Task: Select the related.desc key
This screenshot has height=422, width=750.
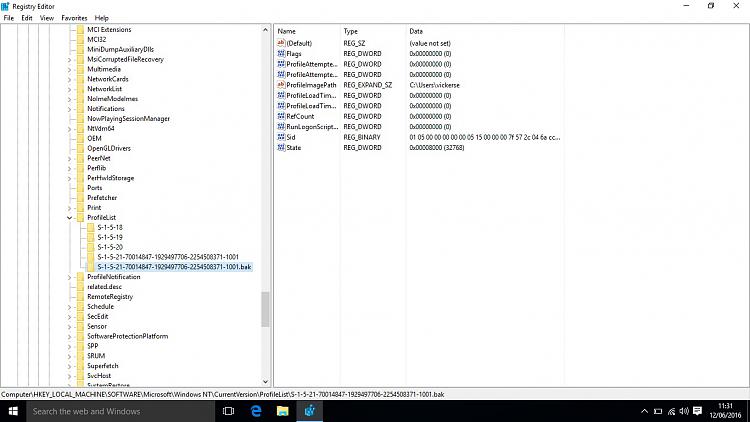Action: [x=104, y=287]
